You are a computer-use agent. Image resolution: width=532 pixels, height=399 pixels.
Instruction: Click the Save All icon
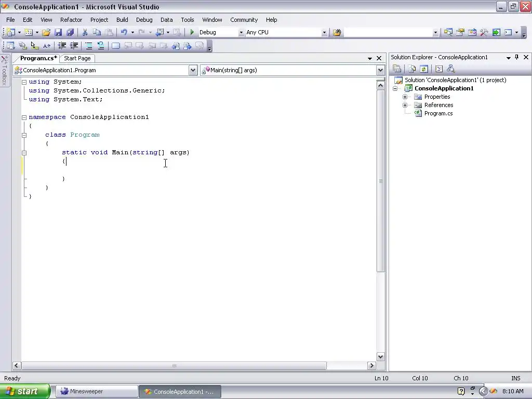click(70, 32)
